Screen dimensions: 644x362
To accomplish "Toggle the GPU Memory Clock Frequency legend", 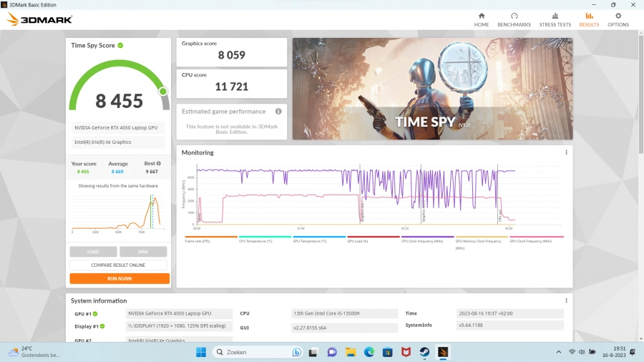I will [x=482, y=242].
